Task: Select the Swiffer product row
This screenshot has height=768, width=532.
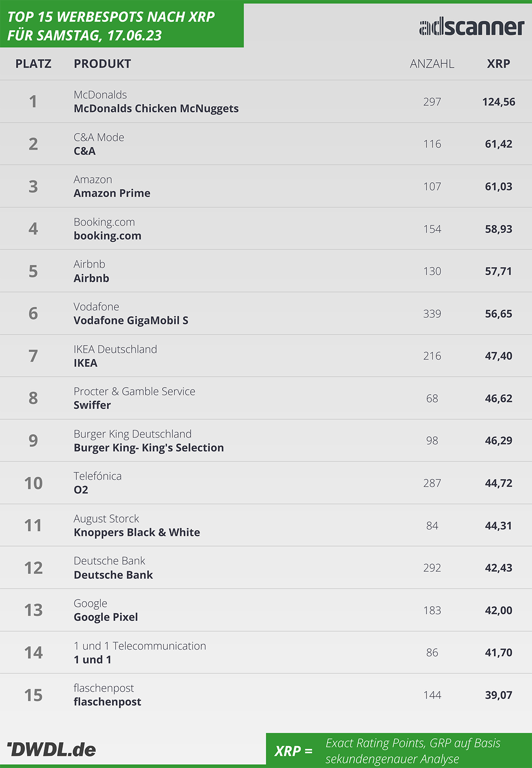Action: coord(266,398)
